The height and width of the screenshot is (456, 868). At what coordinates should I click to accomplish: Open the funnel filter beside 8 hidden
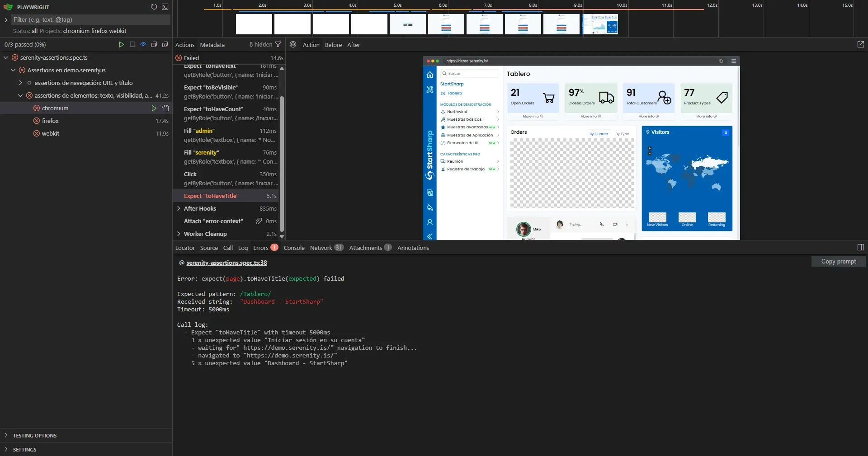point(279,45)
